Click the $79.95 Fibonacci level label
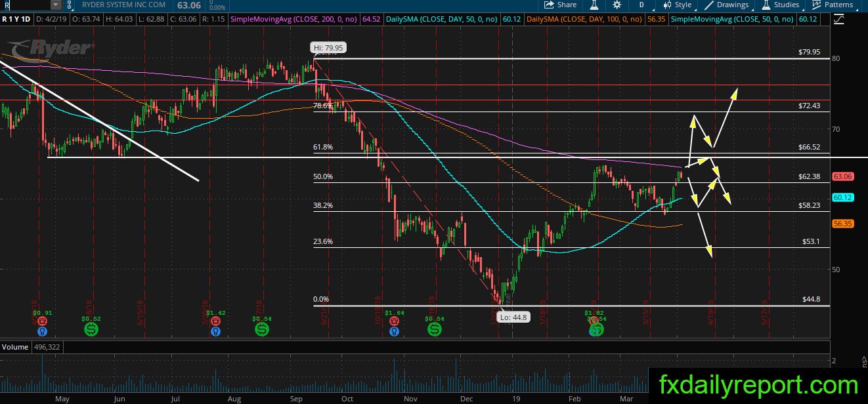Image resolution: width=868 pixels, height=404 pixels. 810,52
